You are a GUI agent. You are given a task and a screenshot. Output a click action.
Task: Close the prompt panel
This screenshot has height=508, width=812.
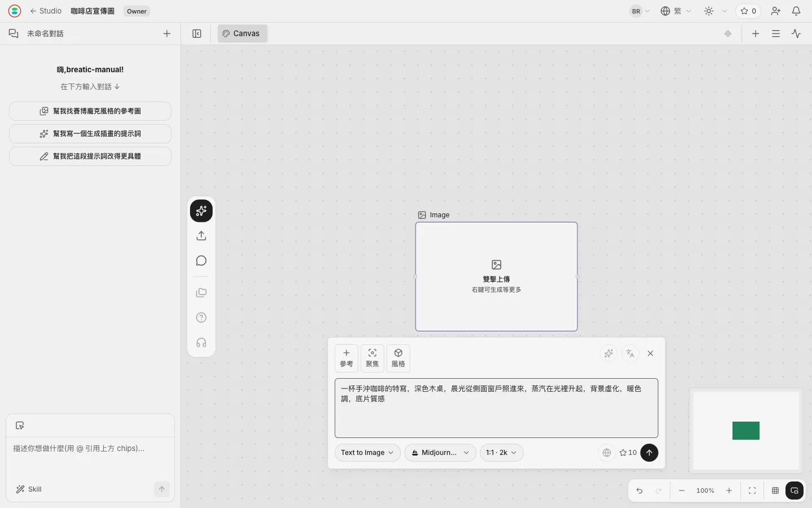[650, 353]
